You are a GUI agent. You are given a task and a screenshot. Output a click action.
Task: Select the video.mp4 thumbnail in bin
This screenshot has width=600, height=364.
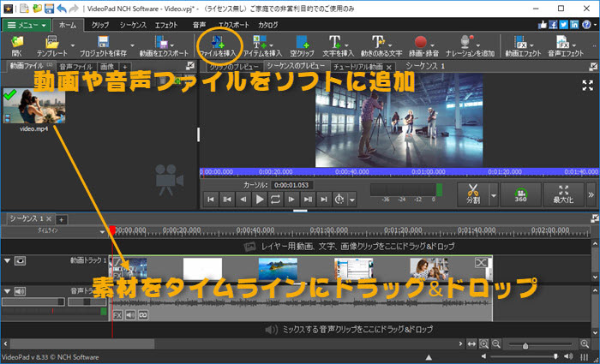[33, 105]
